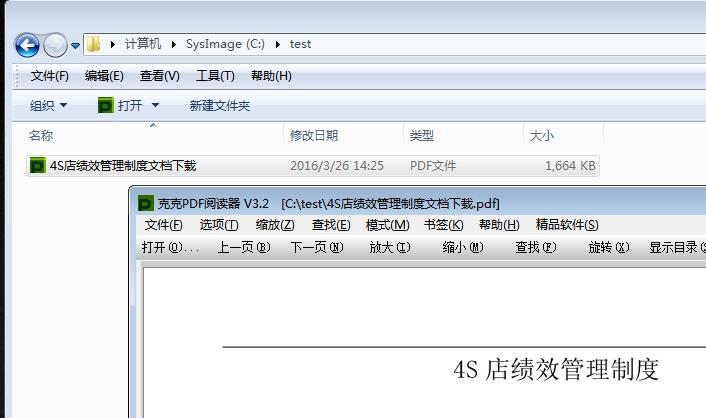Click PDF文件 type cell
This screenshot has height=418, width=706.
tap(433, 166)
